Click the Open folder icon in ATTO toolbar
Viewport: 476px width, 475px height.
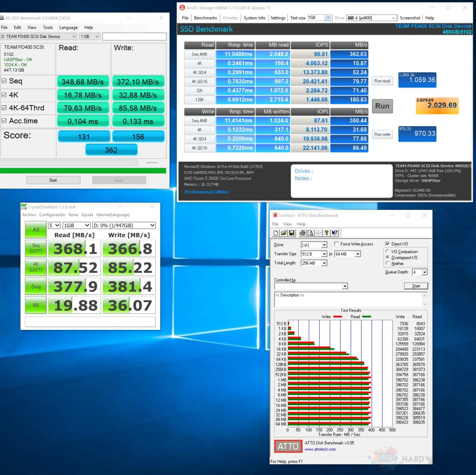pyautogui.click(x=284, y=233)
